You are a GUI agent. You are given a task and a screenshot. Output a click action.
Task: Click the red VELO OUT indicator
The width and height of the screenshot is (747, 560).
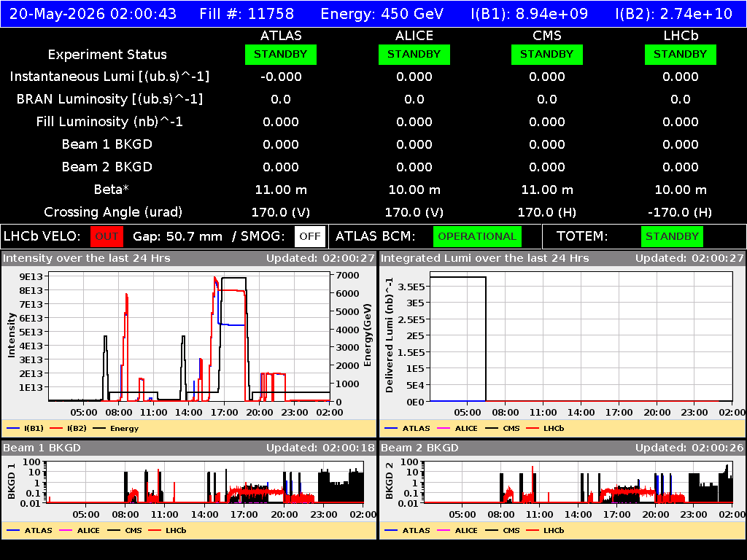click(107, 236)
